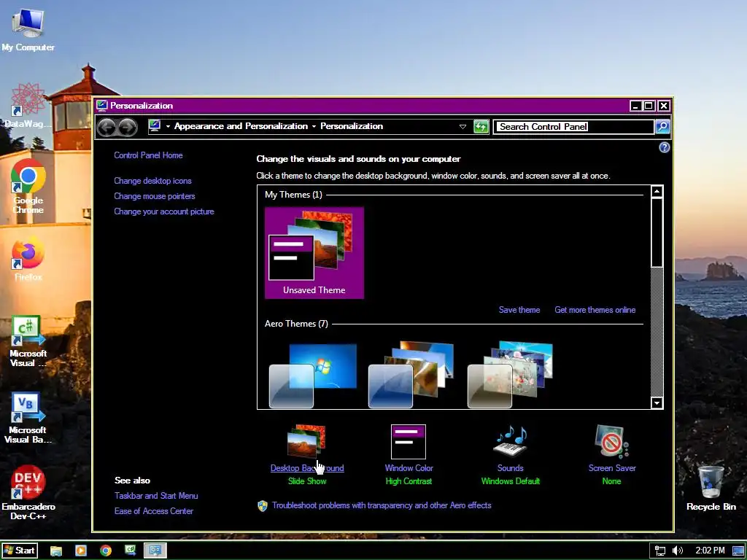Viewport: 747px width, 560px height.
Task: Click the volume speaker tray icon
Action: click(678, 551)
